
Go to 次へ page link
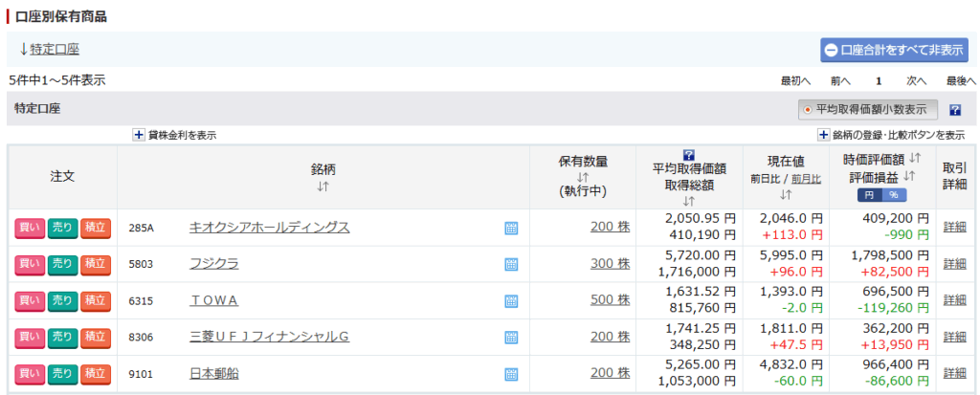click(x=916, y=80)
